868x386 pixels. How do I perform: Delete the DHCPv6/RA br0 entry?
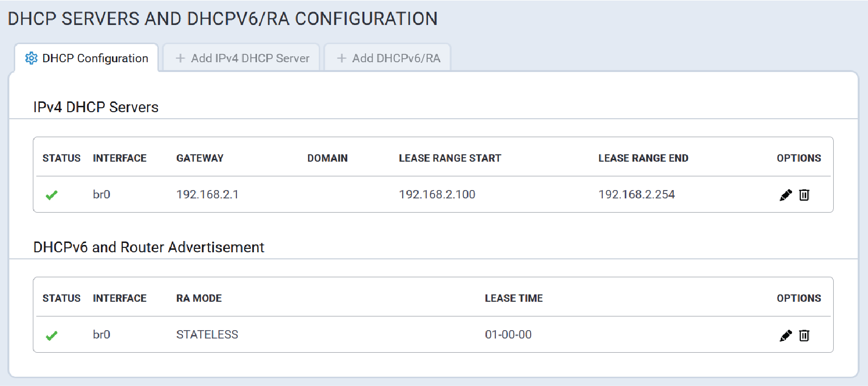pos(804,335)
